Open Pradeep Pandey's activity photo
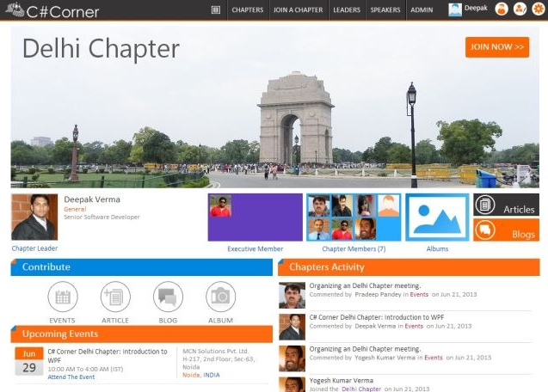Screen dimensions: 548x392 tap(292, 295)
